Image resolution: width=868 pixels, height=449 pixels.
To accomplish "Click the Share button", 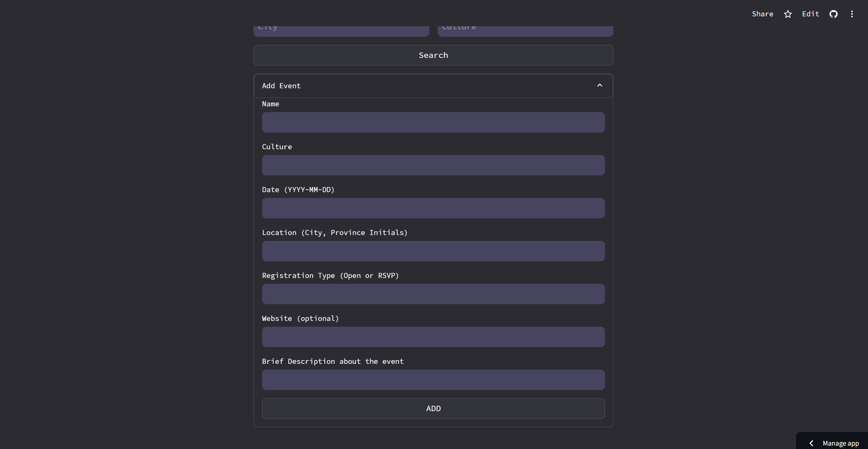I will [x=762, y=14].
